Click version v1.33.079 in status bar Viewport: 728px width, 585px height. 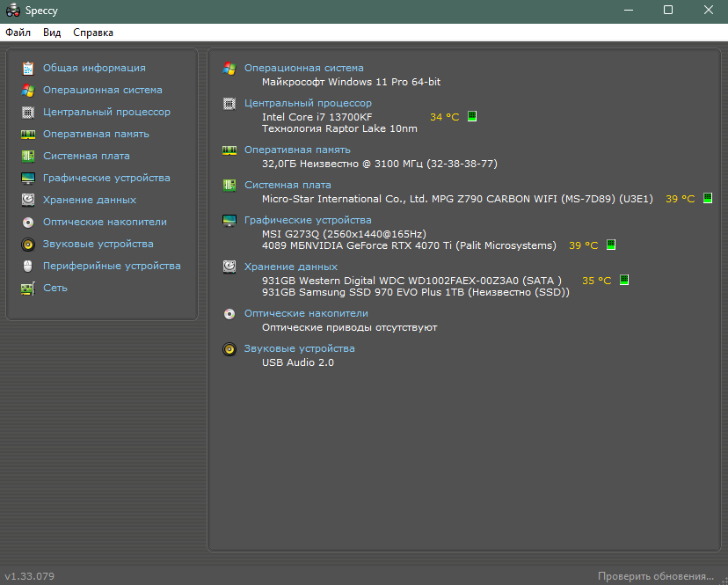pyautogui.click(x=30, y=576)
